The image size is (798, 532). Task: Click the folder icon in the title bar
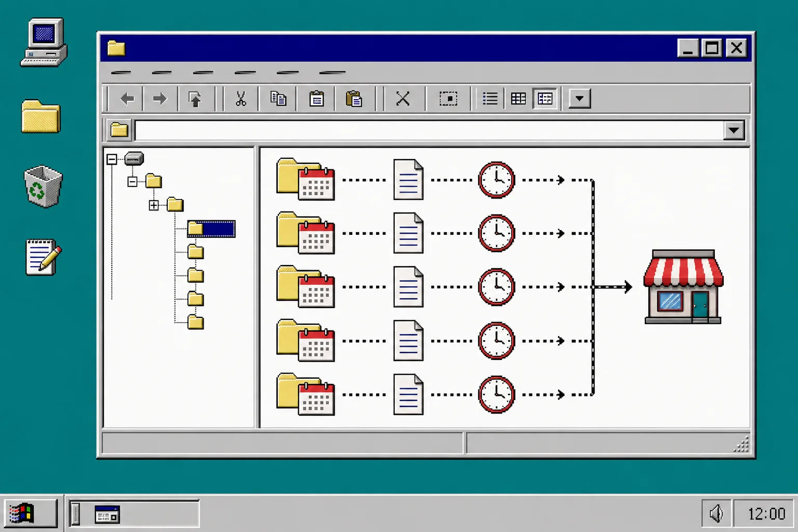coord(116,48)
